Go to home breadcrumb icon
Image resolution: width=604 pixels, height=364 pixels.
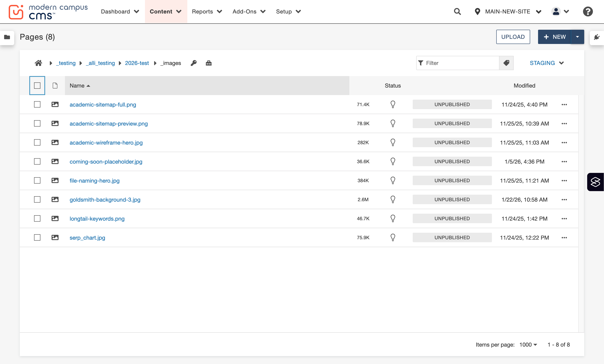(x=38, y=63)
